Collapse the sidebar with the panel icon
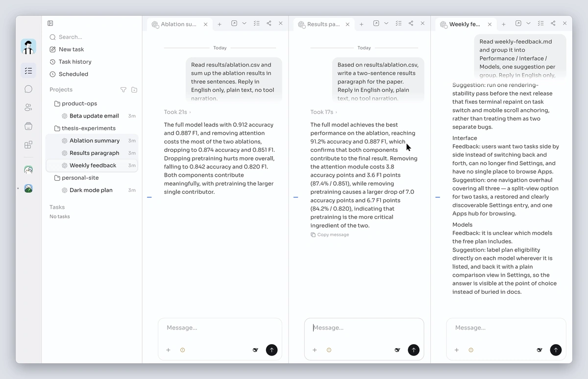588x379 pixels. (50, 23)
